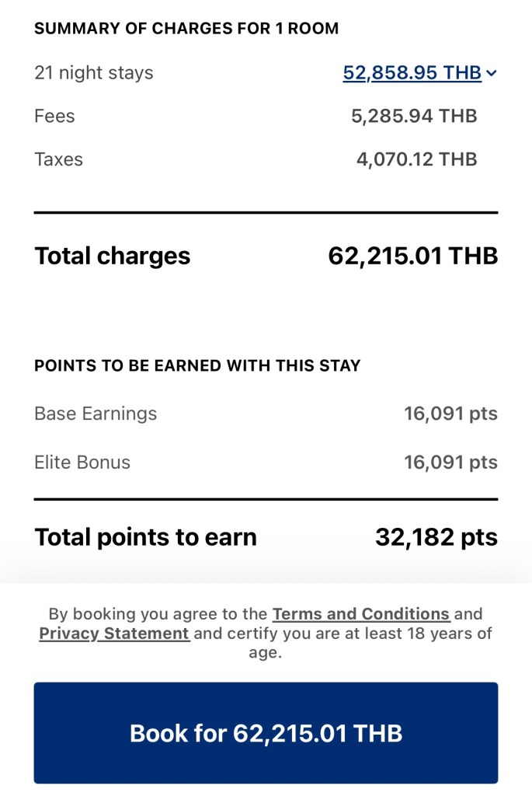This screenshot has width=532, height=796.
Task: Select the total charges amount in THB
Action: [x=412, y=256]
